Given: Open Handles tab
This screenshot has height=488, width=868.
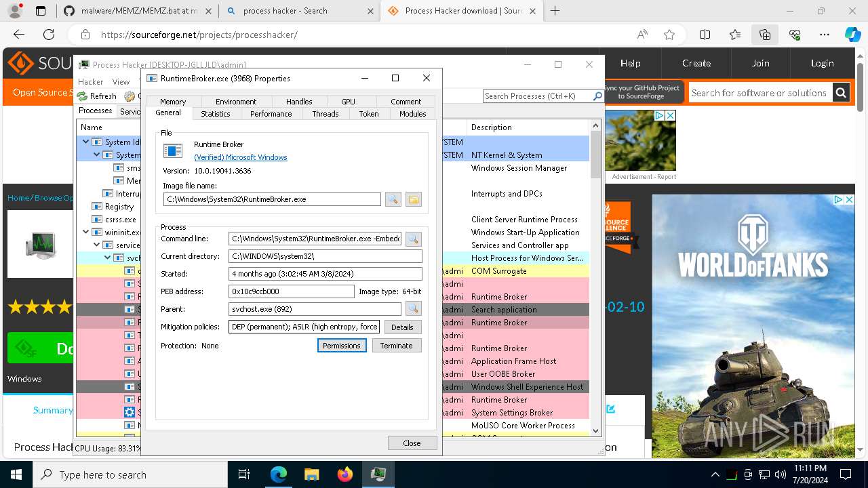Looking at the screenshot, I should tap(299, 102).
